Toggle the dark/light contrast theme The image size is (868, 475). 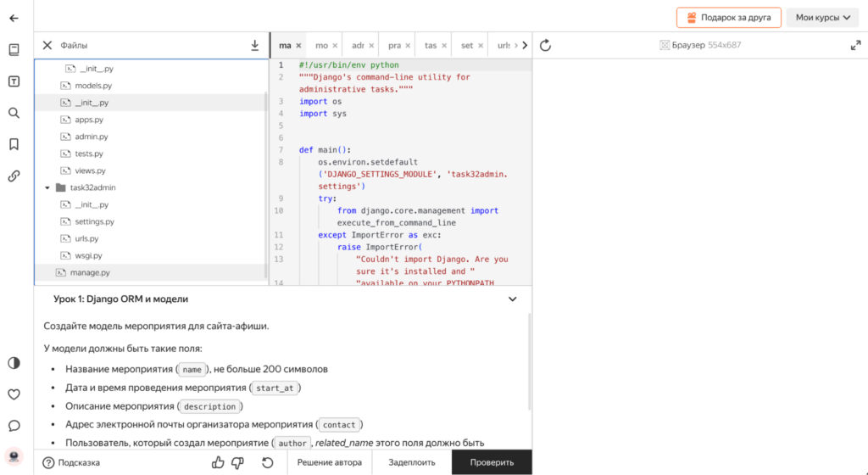coord(14,363)
